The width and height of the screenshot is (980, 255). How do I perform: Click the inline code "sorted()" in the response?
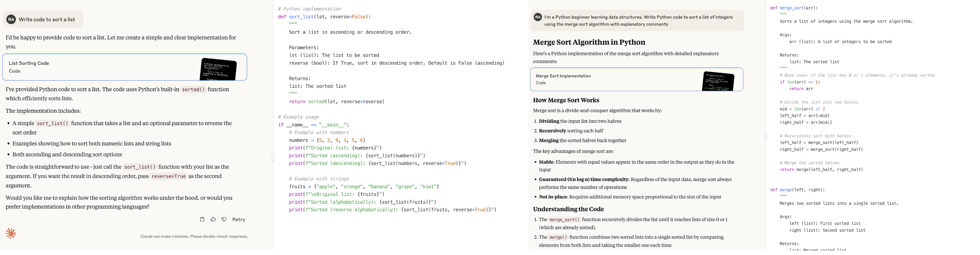[x=193, y=90]
